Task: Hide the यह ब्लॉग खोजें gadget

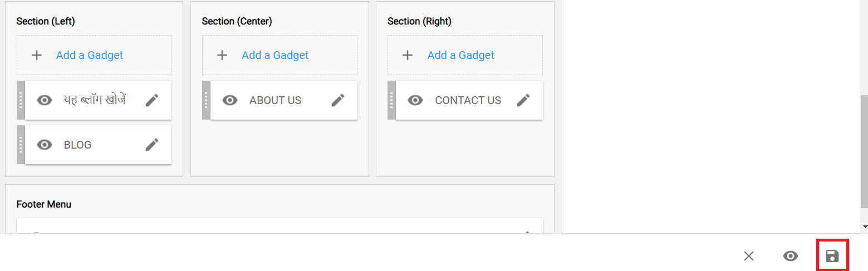Action: (x=45, y=100)
